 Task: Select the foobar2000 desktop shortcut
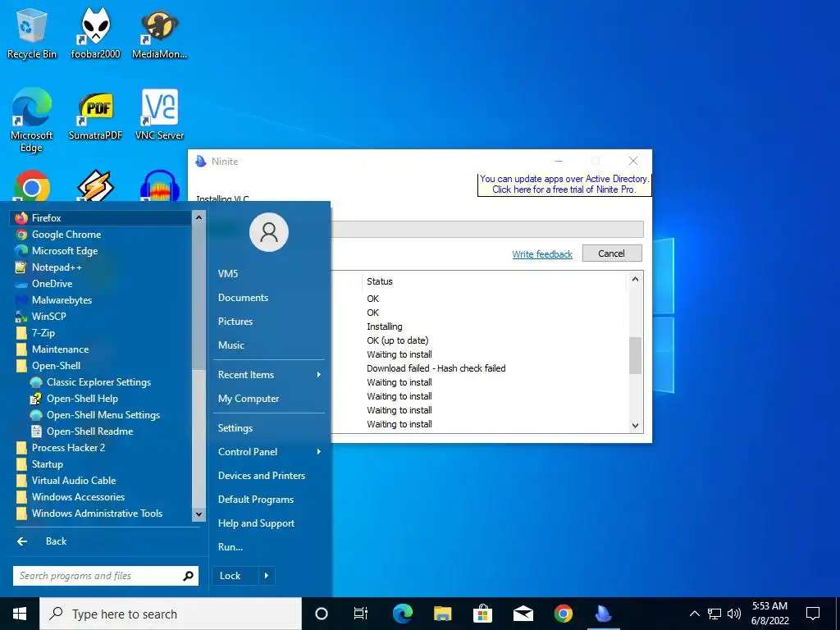click(x=95, y=33)
